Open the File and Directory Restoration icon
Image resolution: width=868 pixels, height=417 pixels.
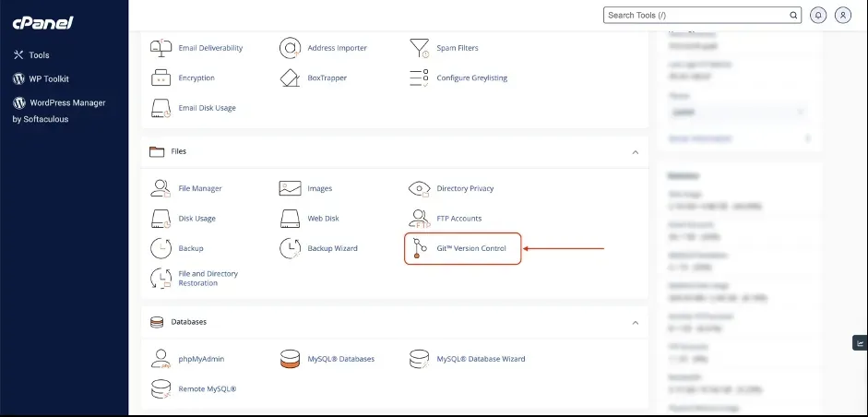pos(161,278)
